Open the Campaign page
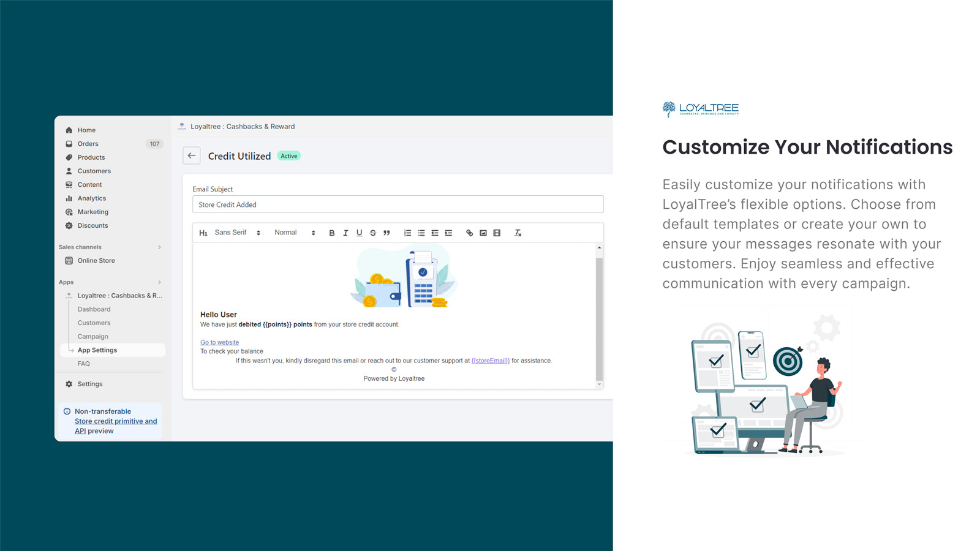This screenshot has width=980, height=551. click(x=92, y=337)
